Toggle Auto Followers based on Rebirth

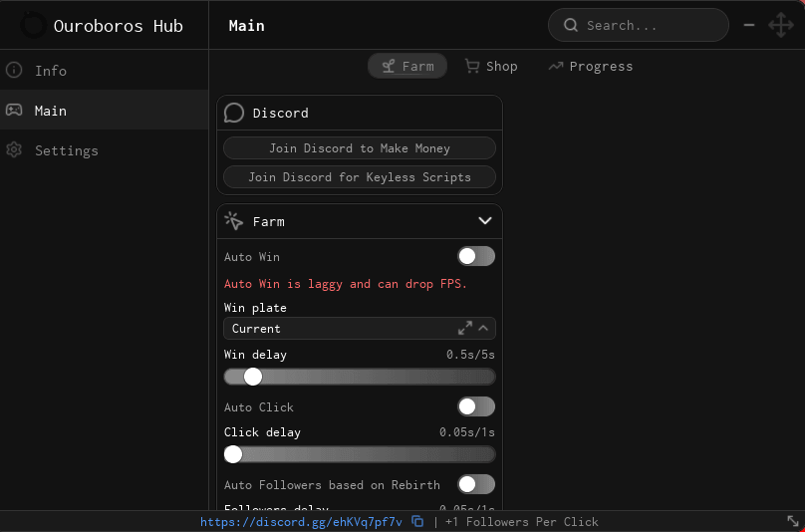click(476, 484)
